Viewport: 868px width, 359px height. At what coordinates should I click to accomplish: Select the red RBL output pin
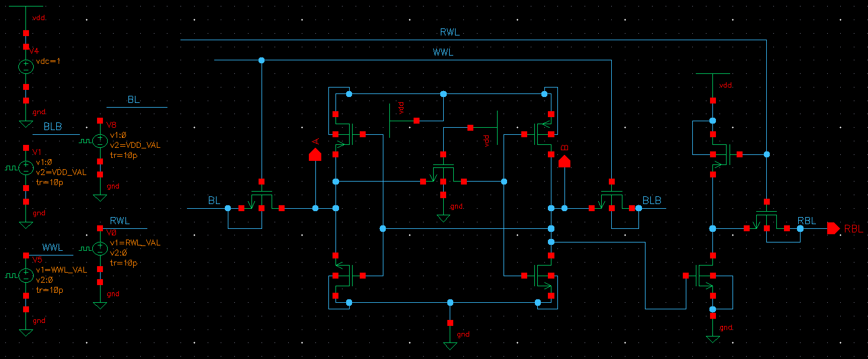834,228
